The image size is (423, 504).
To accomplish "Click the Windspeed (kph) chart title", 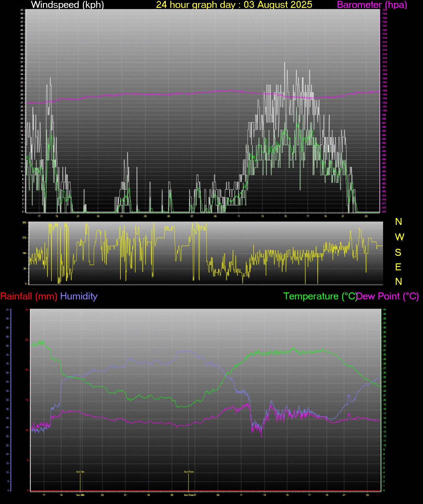I will coord(67,5).
